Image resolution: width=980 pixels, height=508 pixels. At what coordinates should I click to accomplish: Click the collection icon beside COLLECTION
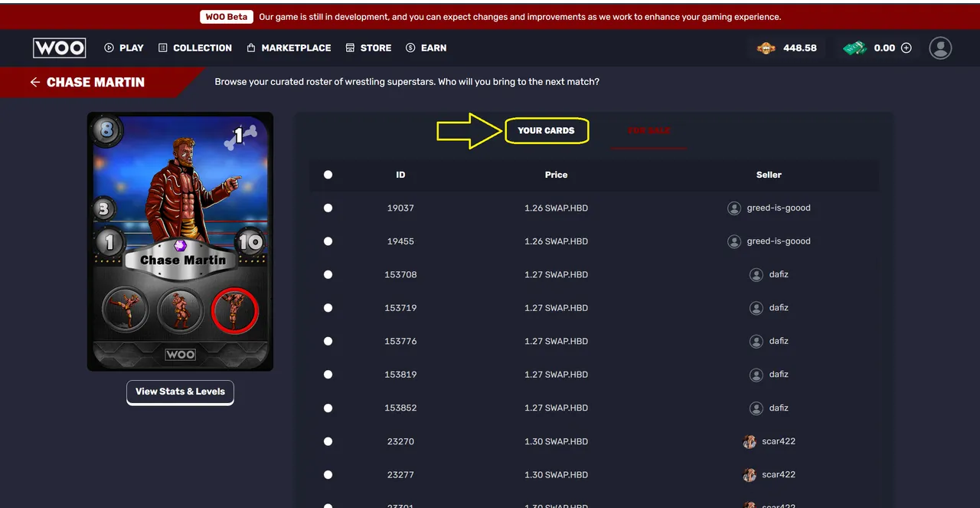click(162, 48)
